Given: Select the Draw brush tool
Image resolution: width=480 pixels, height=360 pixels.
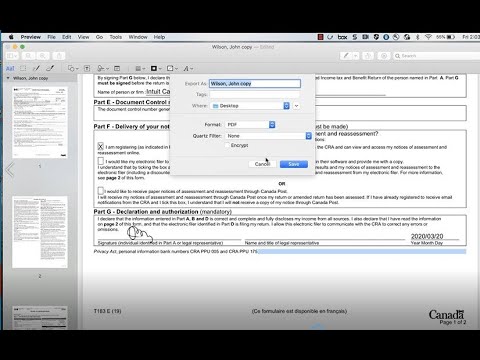Looking at the screenshot, I should 50,68.
